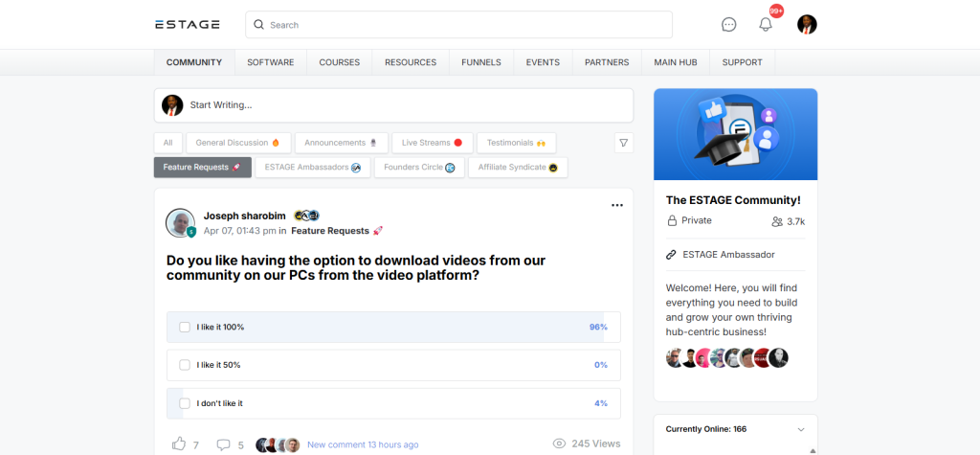This screenshot has height=455, width=980.
Task: Click the ESTAGE Ambassador link text
Action: tap(728, 255)
